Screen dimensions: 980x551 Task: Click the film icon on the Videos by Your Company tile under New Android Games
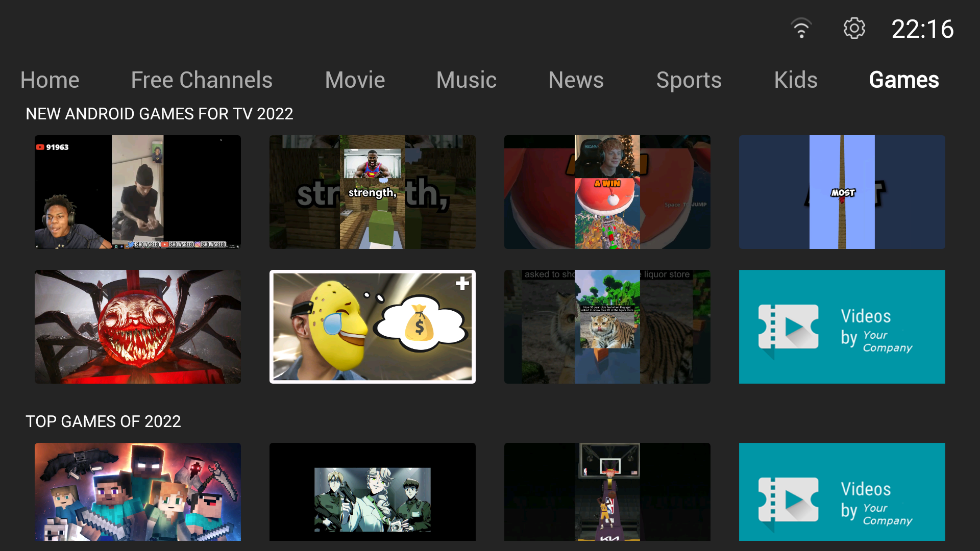(x=788, y=328)
